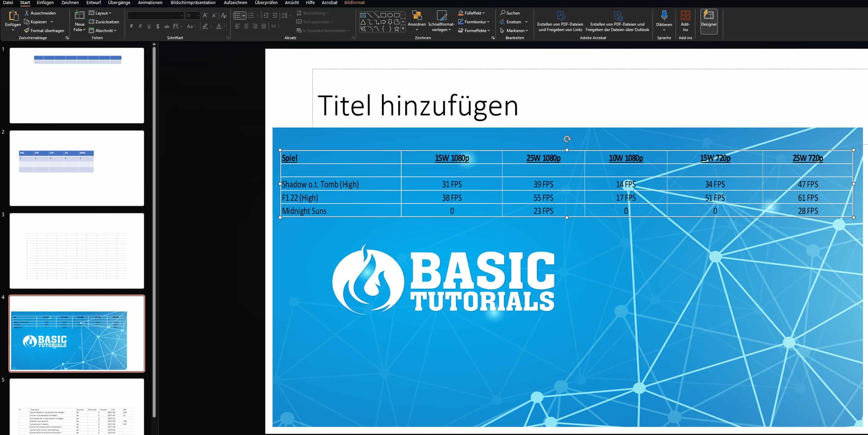Open the Einfügen ribbon tab
Image resolution: width=868 pixels, height=435 pixels.
pos(45,3)
